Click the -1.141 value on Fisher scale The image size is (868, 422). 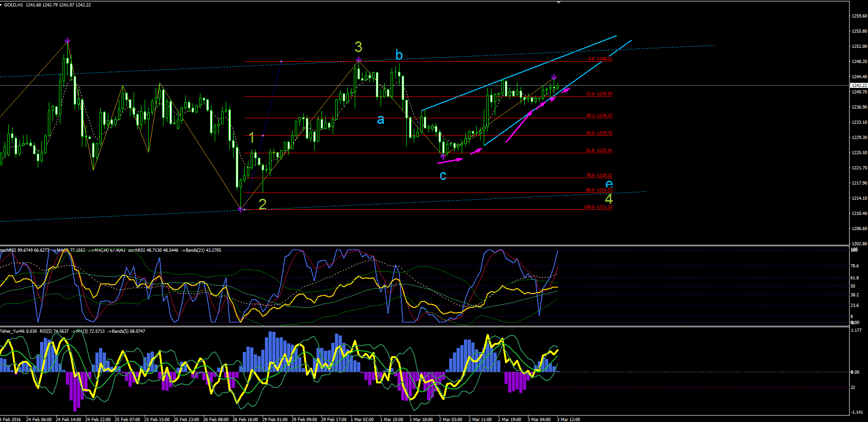coord(856,412)
